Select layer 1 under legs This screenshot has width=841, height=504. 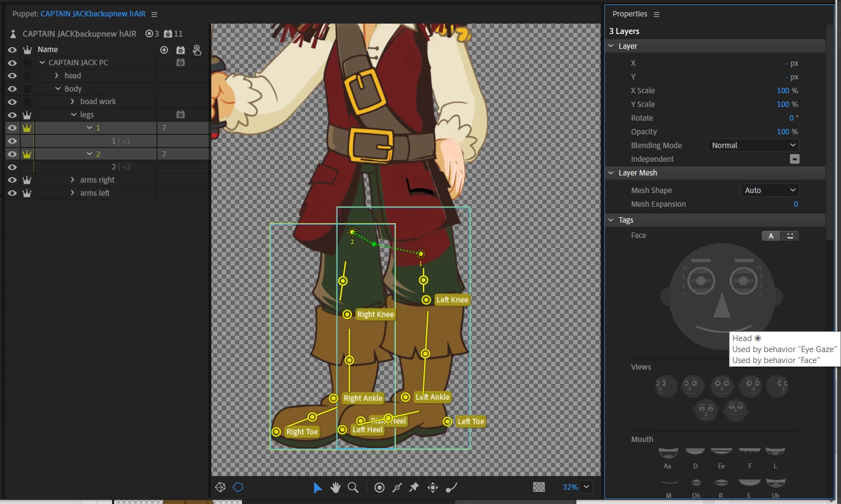click(98, 128)
